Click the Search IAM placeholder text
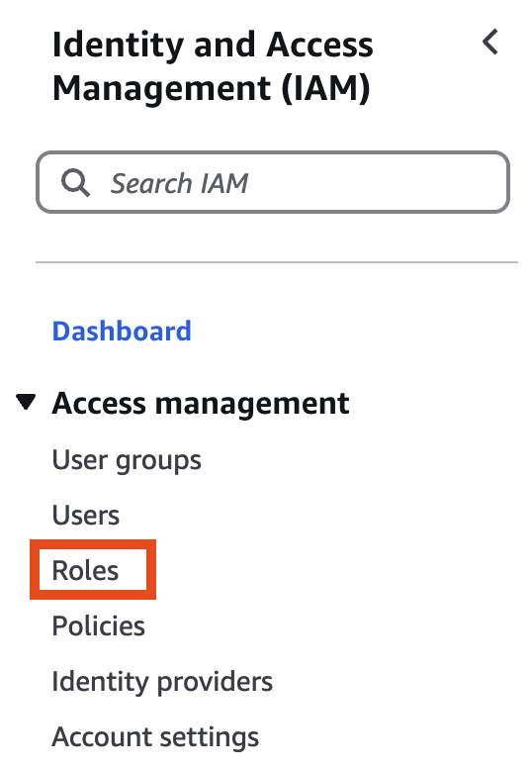 click(x=179, y=183)
